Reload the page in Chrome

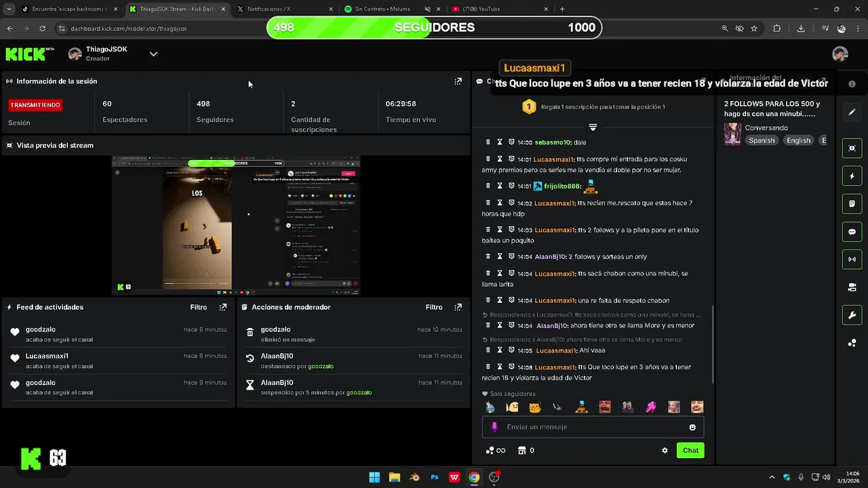pos(42,28)
